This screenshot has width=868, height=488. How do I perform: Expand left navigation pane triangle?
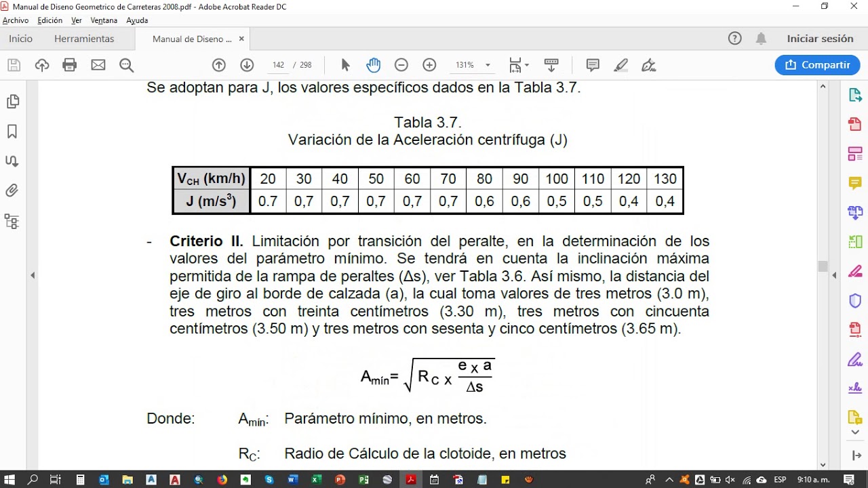point(33,275)
